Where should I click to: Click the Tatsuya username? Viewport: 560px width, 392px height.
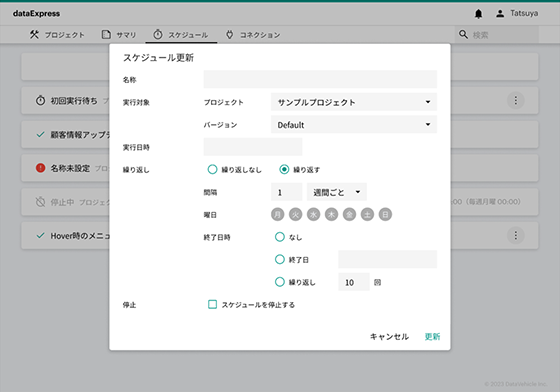pyautogui.click(x=524, y=13)
